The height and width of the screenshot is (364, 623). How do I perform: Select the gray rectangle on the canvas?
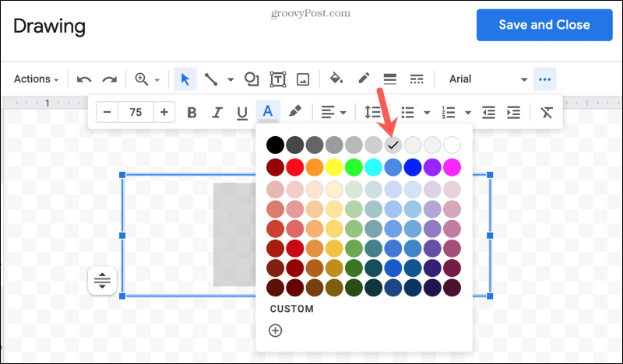(234, 235)
